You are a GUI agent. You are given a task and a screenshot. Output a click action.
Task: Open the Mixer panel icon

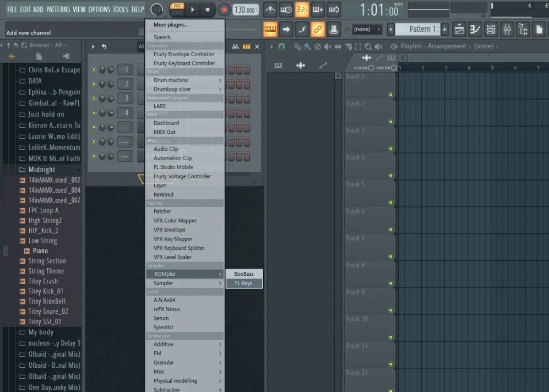coord(505,29)
